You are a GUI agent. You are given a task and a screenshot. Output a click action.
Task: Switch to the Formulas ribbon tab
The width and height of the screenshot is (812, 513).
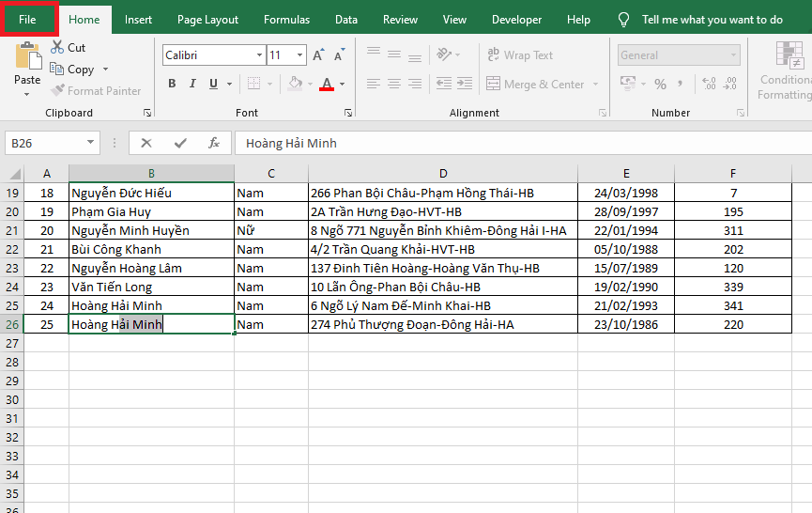tap(286, 19)
